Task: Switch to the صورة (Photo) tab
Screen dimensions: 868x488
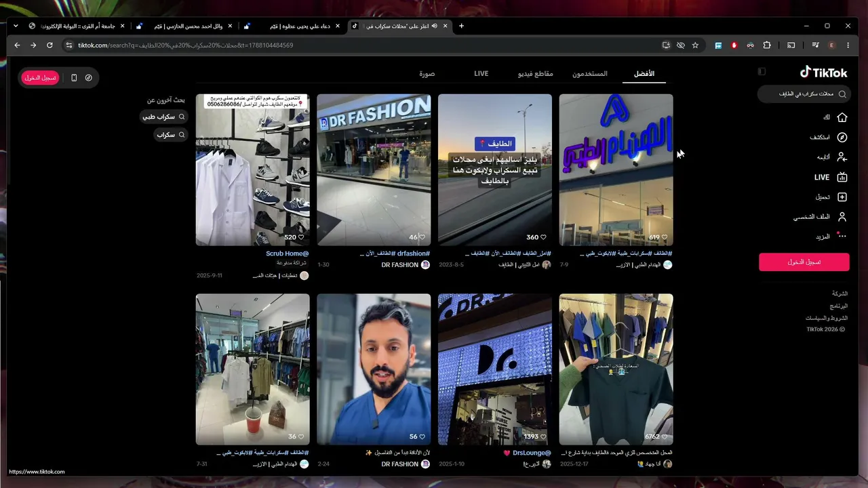Action: [427, 73]
